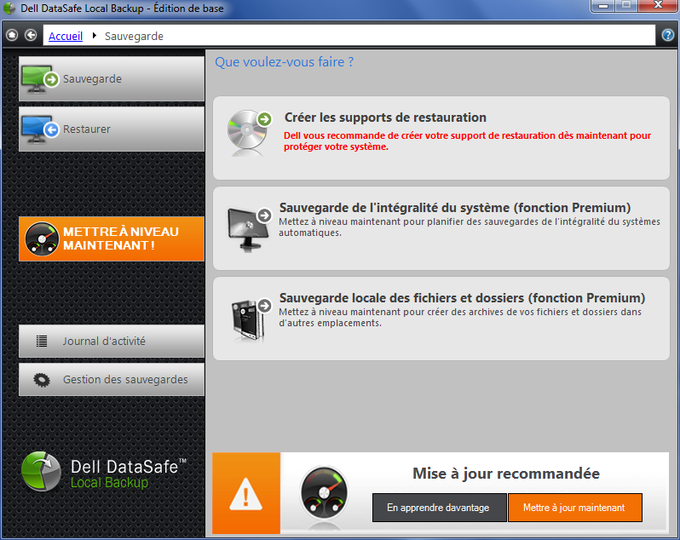The height and width of the screenshot is (540, 680).
Task: Click the disc icon for recovery media
Action: pos(249,132)
